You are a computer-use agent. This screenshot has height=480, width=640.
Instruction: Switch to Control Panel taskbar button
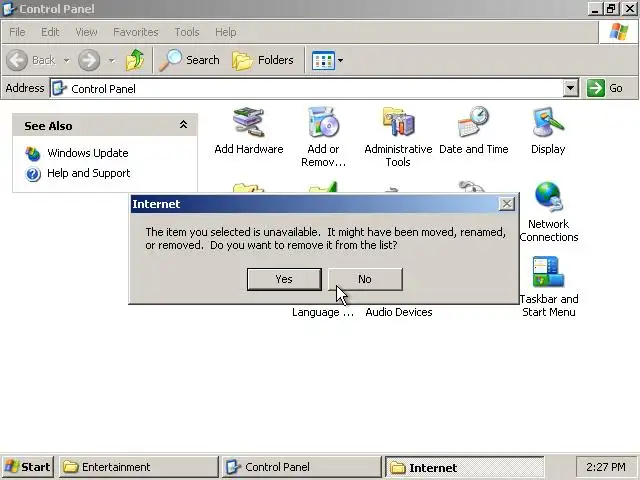pos(302,467)
